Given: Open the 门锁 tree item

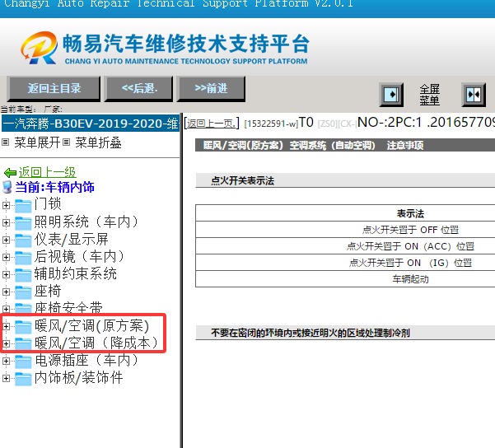Looking at the screenshot, I should [48, 203].
